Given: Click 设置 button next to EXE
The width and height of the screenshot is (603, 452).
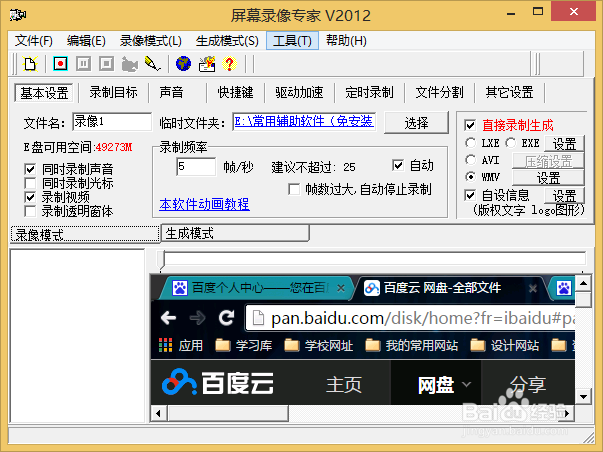Looking at the screenshot, I should [x=564, y=143].
